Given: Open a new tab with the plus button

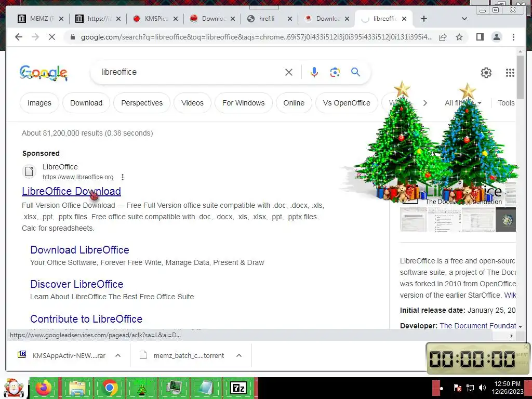Looking at the screenshot, I should (424, 19).
